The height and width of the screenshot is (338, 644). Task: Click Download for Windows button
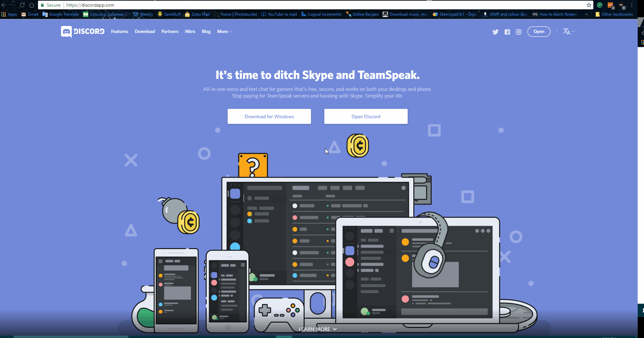point(269,117)
